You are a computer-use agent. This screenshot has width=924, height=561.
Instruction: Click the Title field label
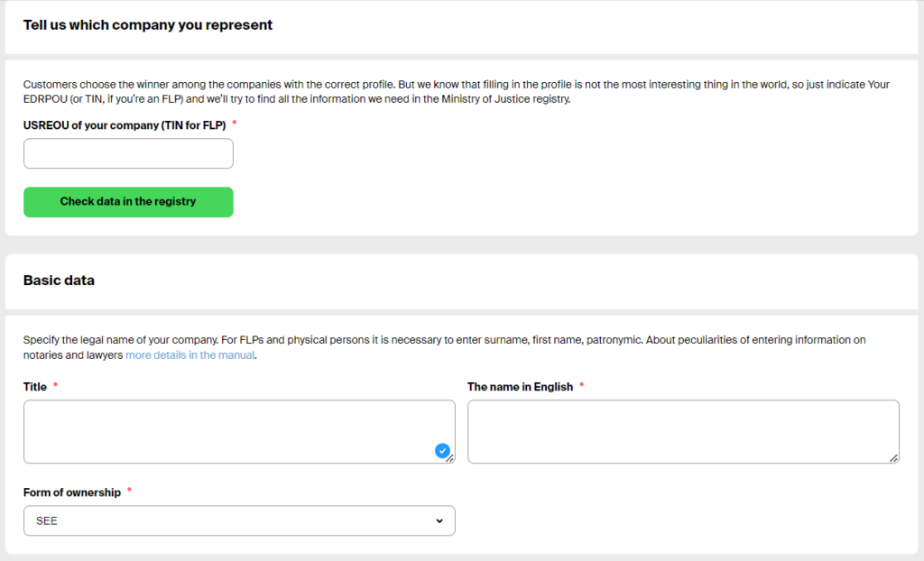click(x=35, y=387)
